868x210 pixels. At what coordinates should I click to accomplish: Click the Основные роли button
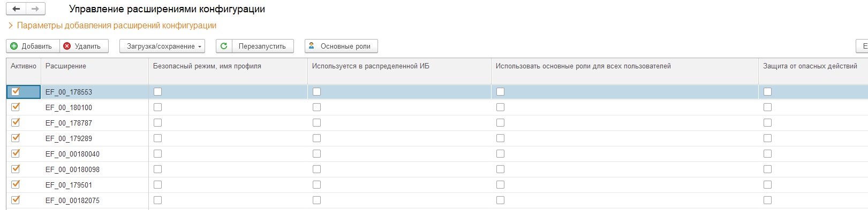point(341,46)
